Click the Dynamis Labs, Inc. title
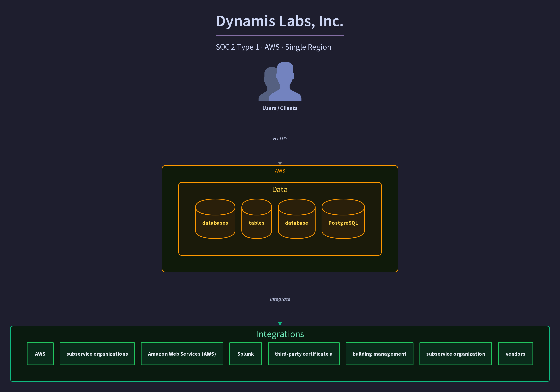This screenshot has height=392, width=560. click(280, 21)
